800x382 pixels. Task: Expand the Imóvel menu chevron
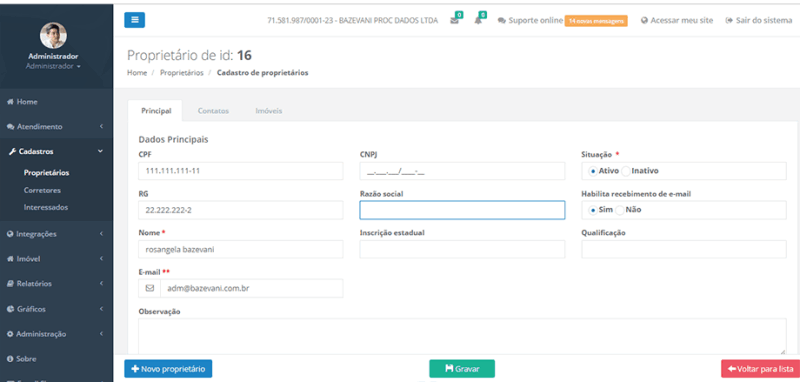102,259
